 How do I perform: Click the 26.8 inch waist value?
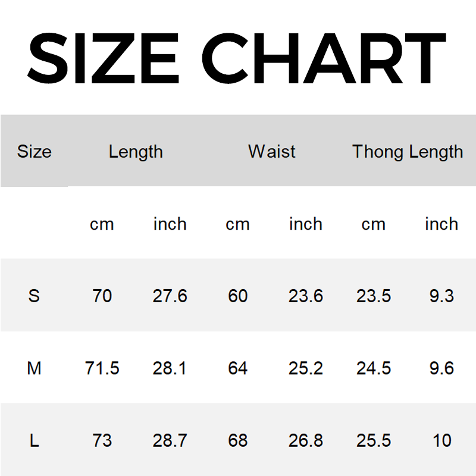point(306,441)
